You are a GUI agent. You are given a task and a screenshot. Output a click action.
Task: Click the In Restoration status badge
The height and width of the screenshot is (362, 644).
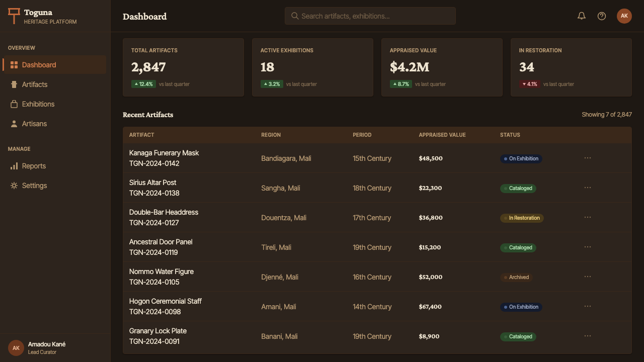pyautogui.click(x=522, y=218)
